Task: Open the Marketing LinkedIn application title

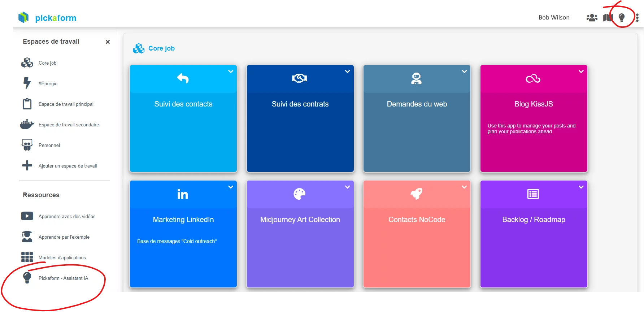Action: (183, 220)
